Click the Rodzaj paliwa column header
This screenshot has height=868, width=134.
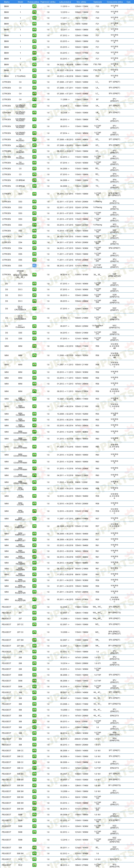[x=33, y=2]
